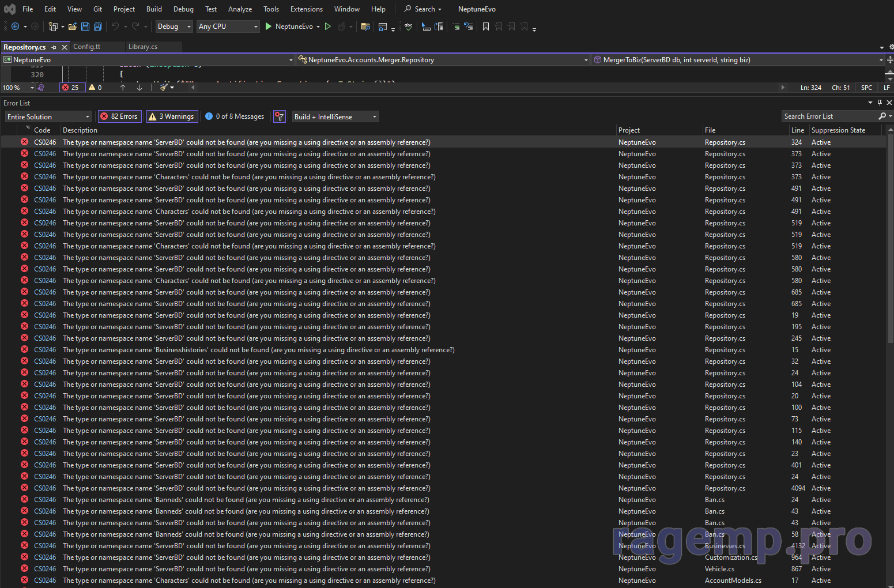This screenshot has width=894, height=588.
Task: Click the IntelliCode health indicator icon
Action: (41, 88)
